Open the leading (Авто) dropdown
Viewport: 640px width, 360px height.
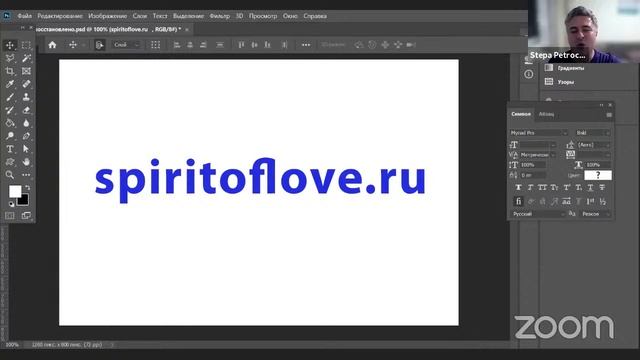point(593,144)
